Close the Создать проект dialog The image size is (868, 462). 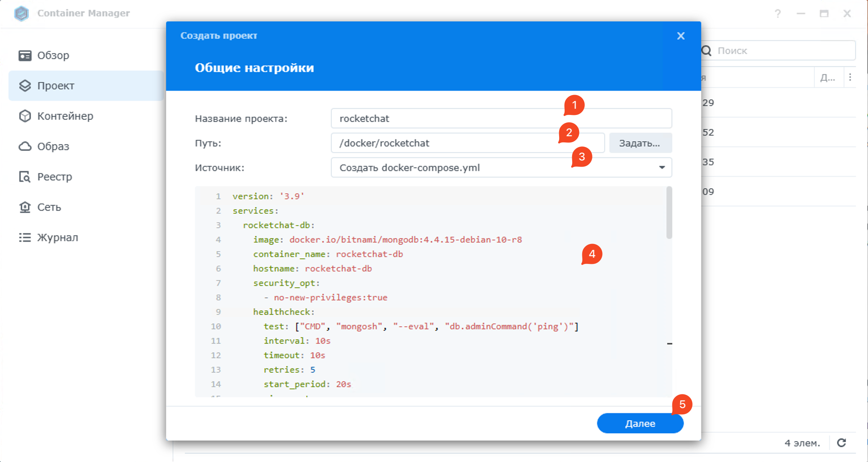pos(681,36)
